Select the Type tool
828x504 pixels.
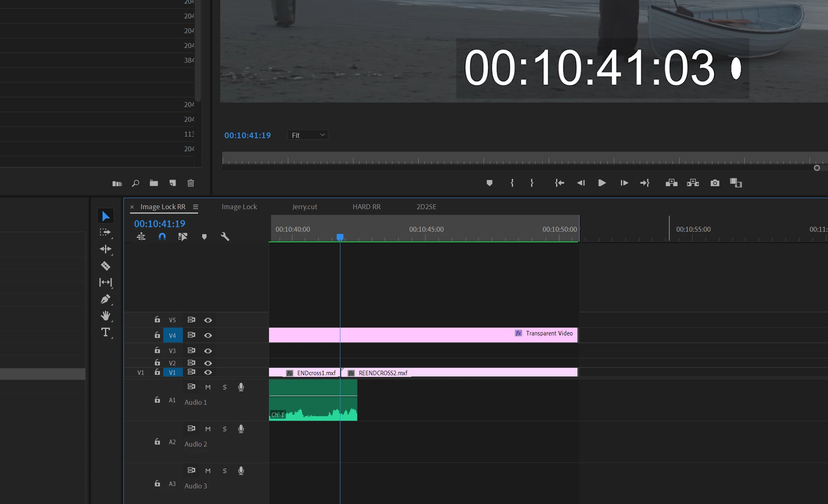(x=105, y=332)
